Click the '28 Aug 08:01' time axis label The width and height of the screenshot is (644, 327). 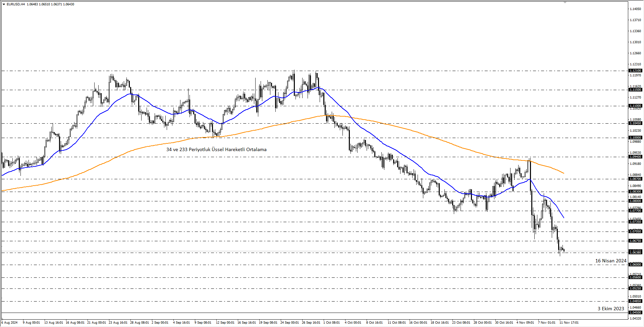(140, 323)
